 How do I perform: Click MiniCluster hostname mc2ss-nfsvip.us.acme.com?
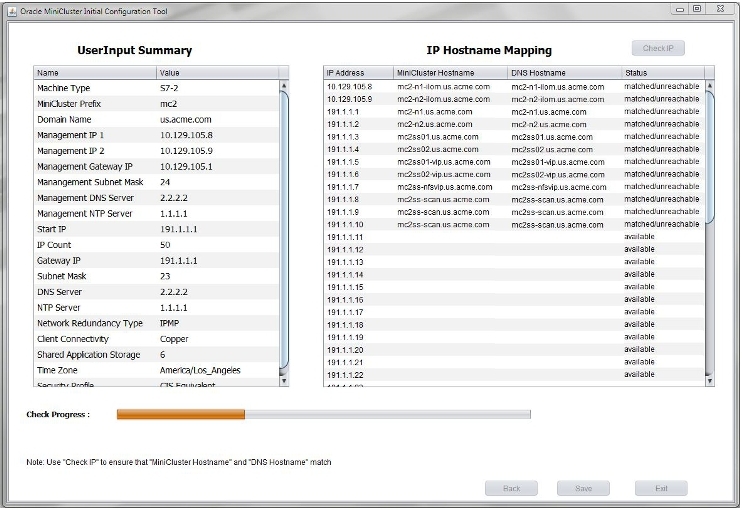pos(444,187)
